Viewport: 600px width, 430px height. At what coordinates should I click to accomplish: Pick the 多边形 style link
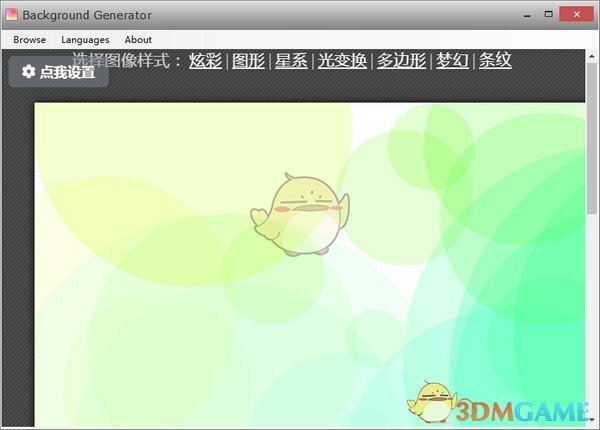[401, 61]
